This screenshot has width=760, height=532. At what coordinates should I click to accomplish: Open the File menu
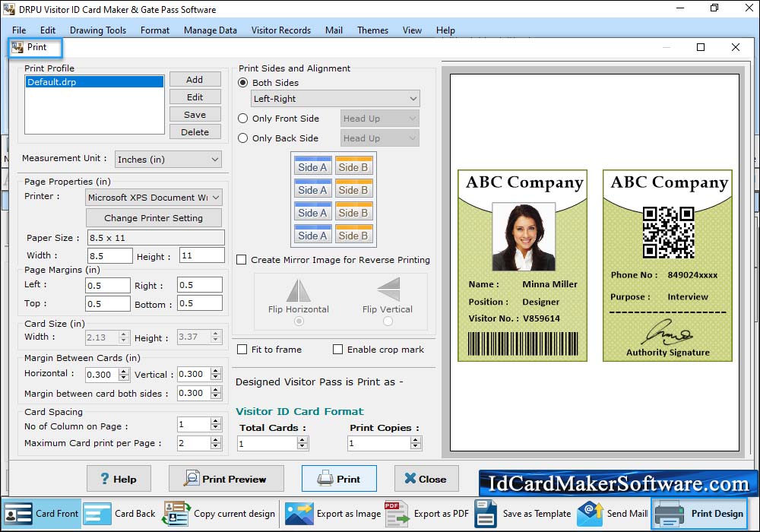(19, 30)
